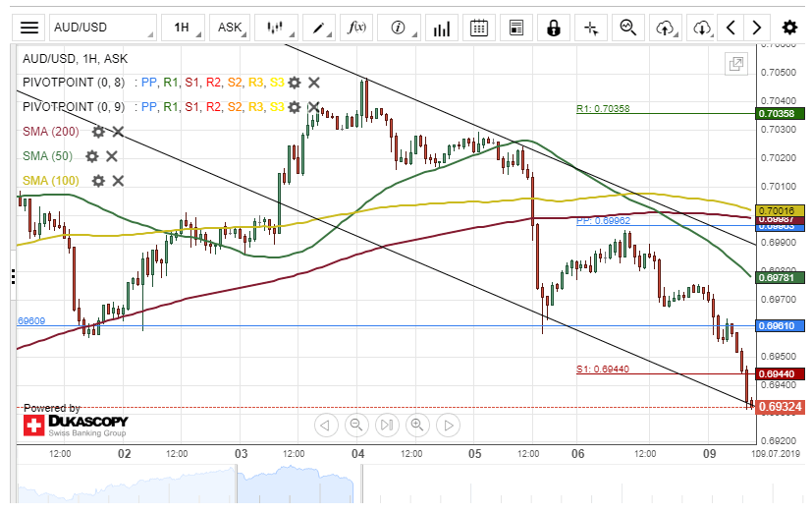Open the f(x) indicators menu
Image resolution: width=812 pixels, height=513 pixels.
click(x=356, y=28)
